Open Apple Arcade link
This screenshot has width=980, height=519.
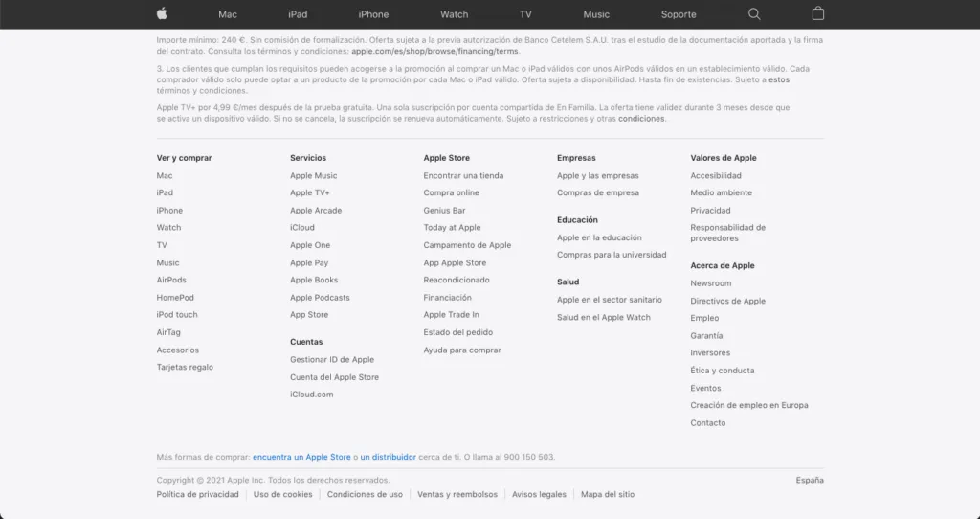click(316, 211)
